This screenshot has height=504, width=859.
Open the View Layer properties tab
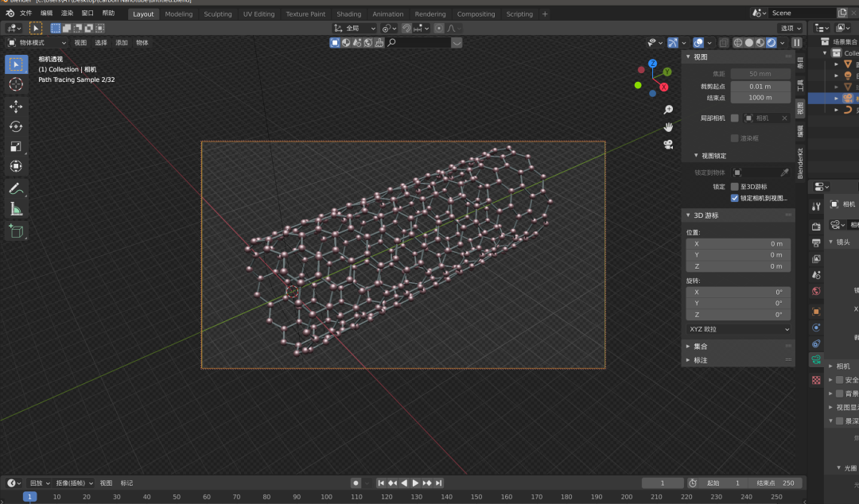(816, 258)
